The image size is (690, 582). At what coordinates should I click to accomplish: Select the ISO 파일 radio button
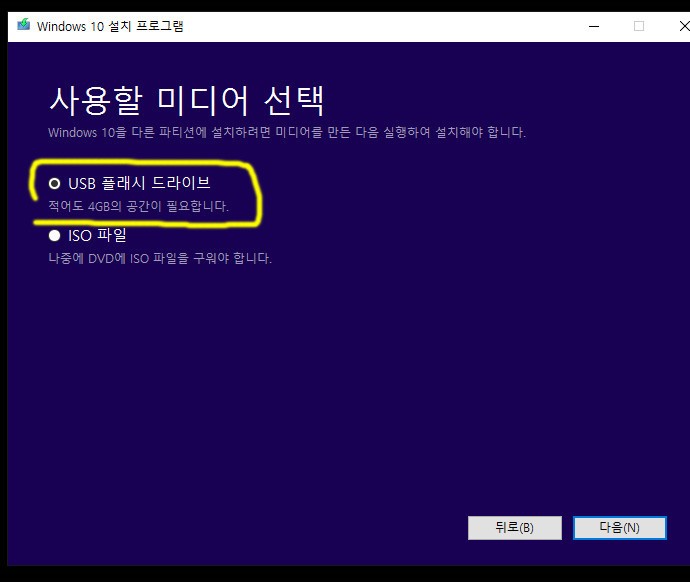click(x=55, y=235)
